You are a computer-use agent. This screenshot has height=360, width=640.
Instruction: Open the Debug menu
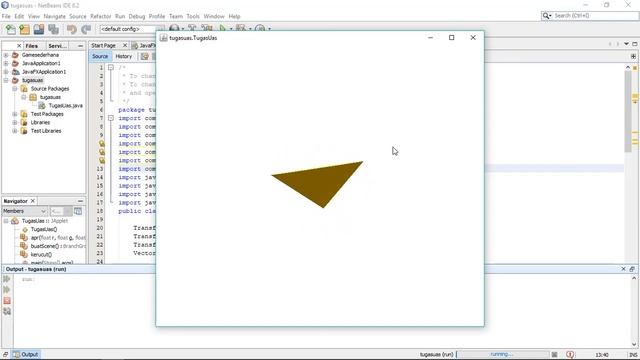pyautogui.click(x=137, y=16)
